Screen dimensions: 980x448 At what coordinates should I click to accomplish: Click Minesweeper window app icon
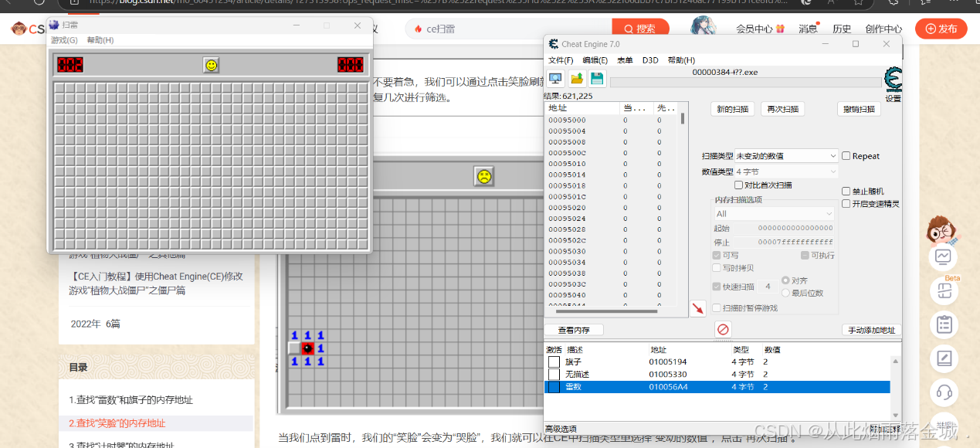point(54,25)
